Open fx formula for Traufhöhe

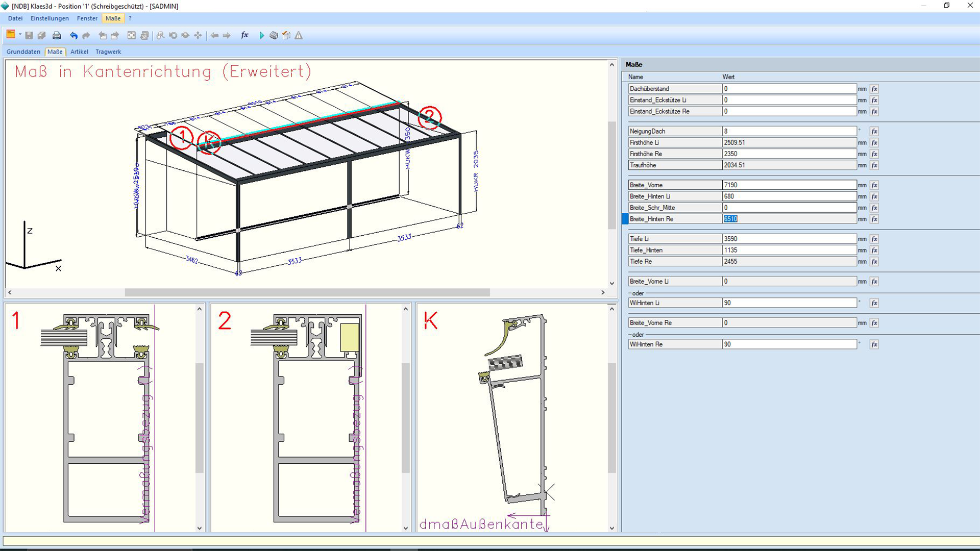[874, 165]
